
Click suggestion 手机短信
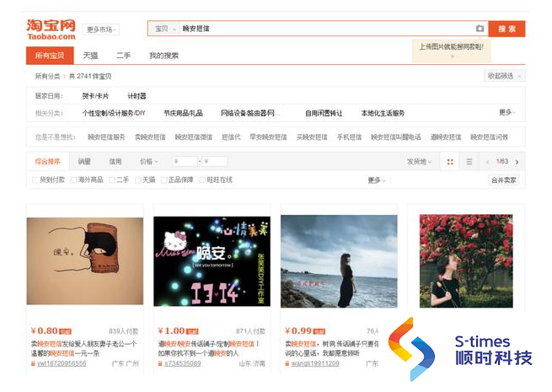point(349,137)
